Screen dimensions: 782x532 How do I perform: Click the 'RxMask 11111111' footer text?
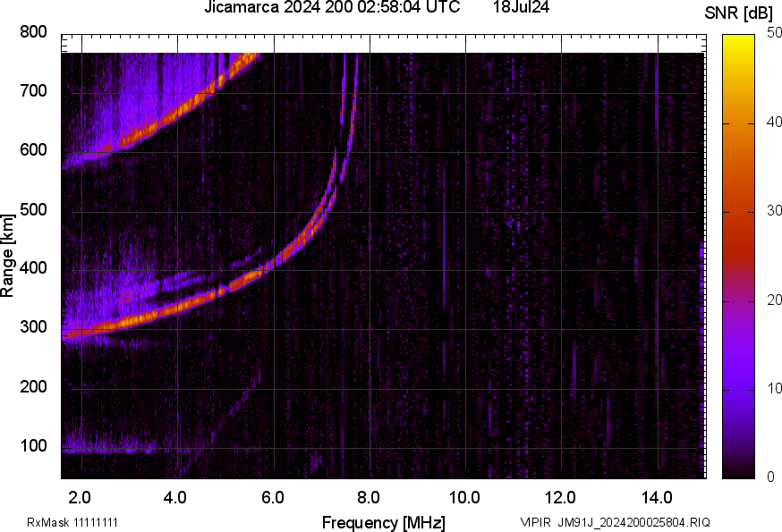pyautogui.click(x=72, y=522)
